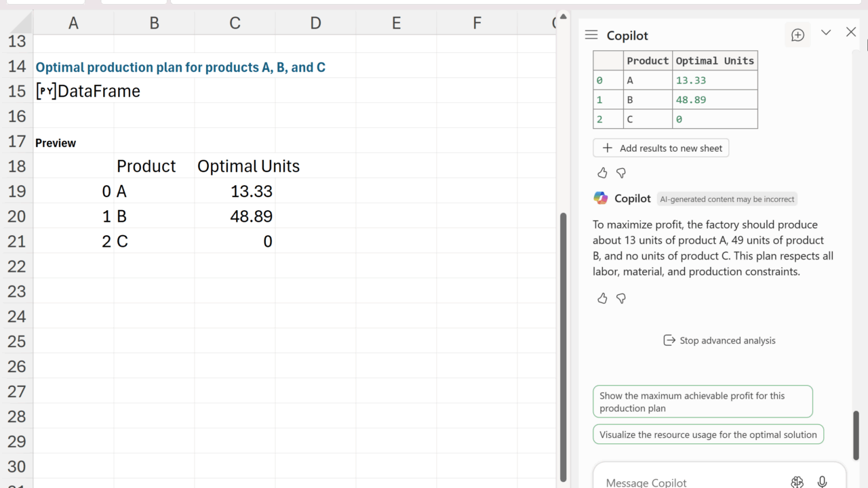Activate the microphone for voice input

point(822,482)
